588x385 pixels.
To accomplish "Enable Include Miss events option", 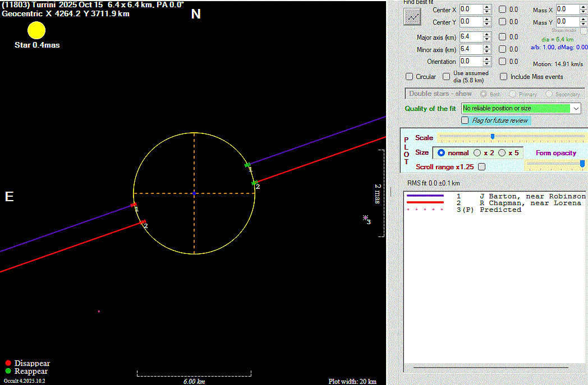I will (x=504, y=77).
